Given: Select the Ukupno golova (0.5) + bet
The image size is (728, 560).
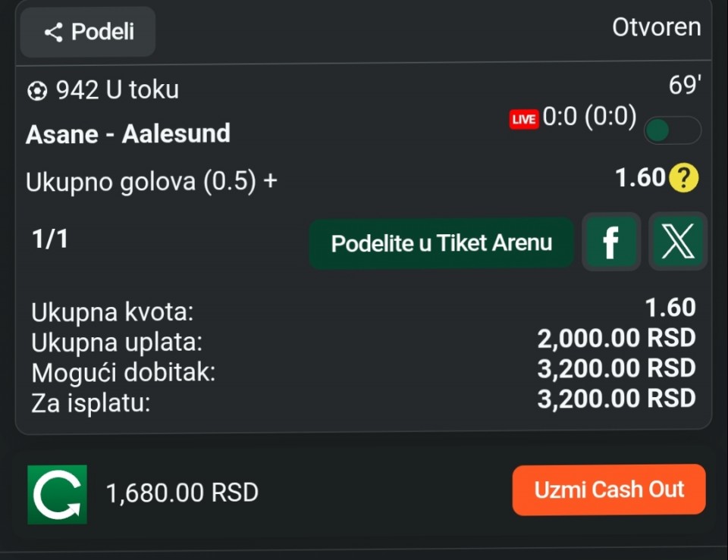Looking at the screenshot, I should click(152, 182).
